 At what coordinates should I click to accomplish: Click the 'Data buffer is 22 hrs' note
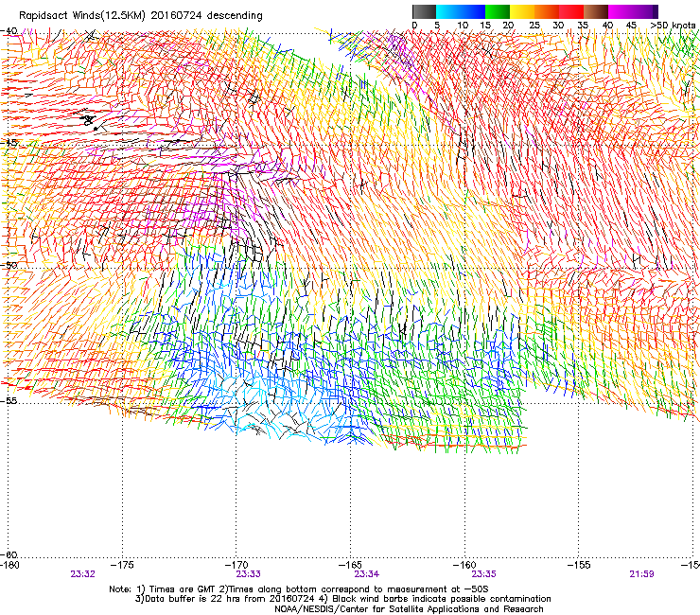(x=342, y=599)
